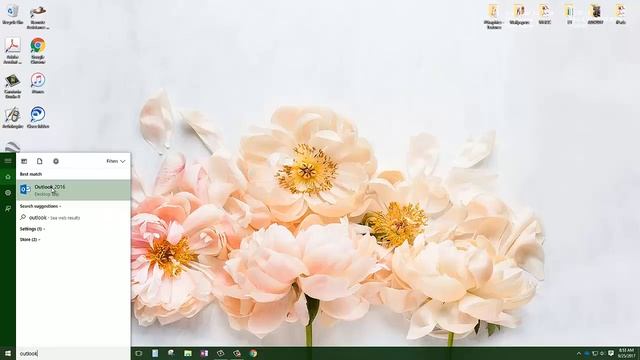The image size is (640, 360).
Task: Select the rightmost folder in top-right desktop row
Action: (x=620, y=14)
